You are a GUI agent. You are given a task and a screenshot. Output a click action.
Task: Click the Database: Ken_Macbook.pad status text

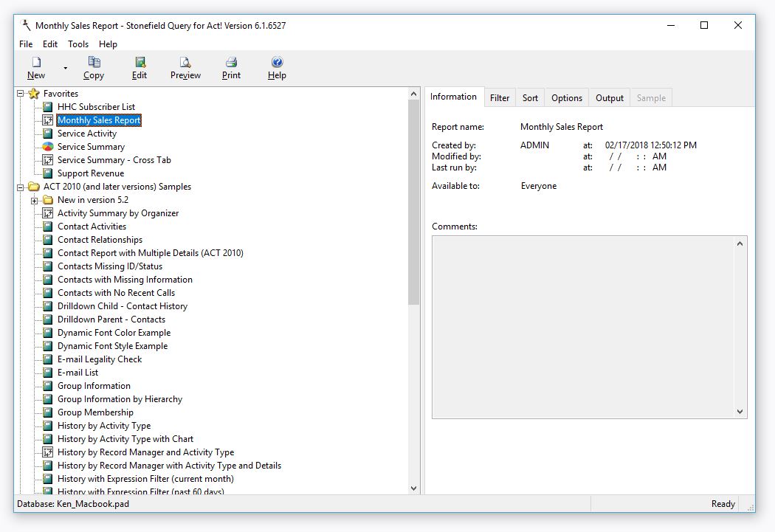click(x=73, y=505)
